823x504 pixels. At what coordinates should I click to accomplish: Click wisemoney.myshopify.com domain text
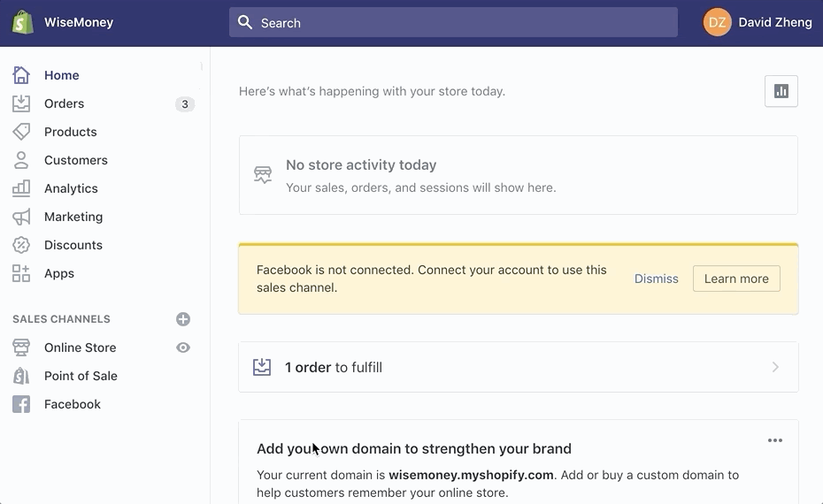[x=471, y=475]
